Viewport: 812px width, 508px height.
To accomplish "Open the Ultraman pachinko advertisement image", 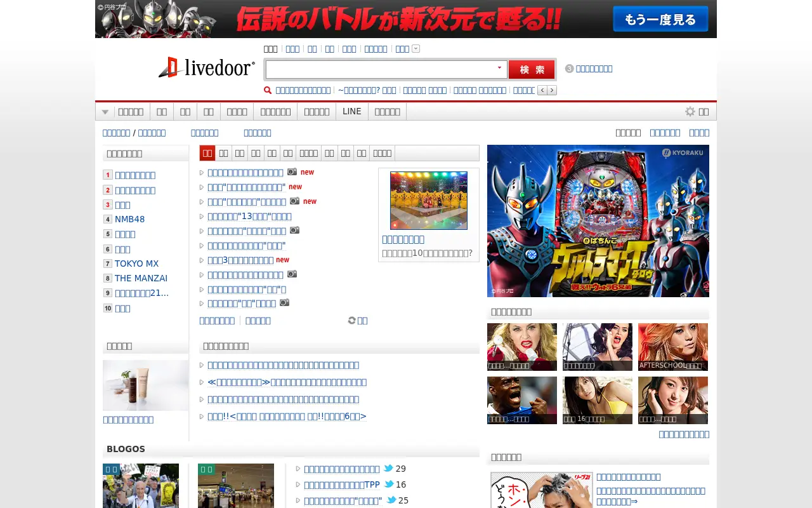I will point(598,221).
